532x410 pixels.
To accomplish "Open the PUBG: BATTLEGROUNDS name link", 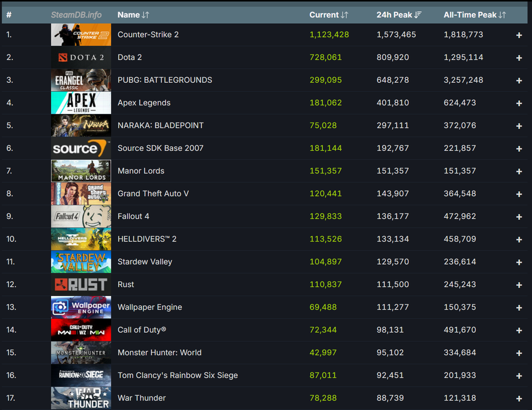I will pos(165,80).
